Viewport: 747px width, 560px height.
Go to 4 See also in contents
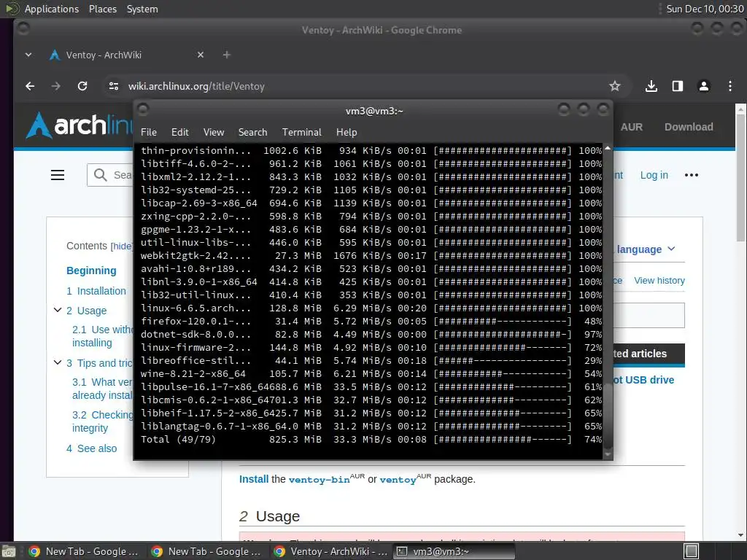[91, 448]
